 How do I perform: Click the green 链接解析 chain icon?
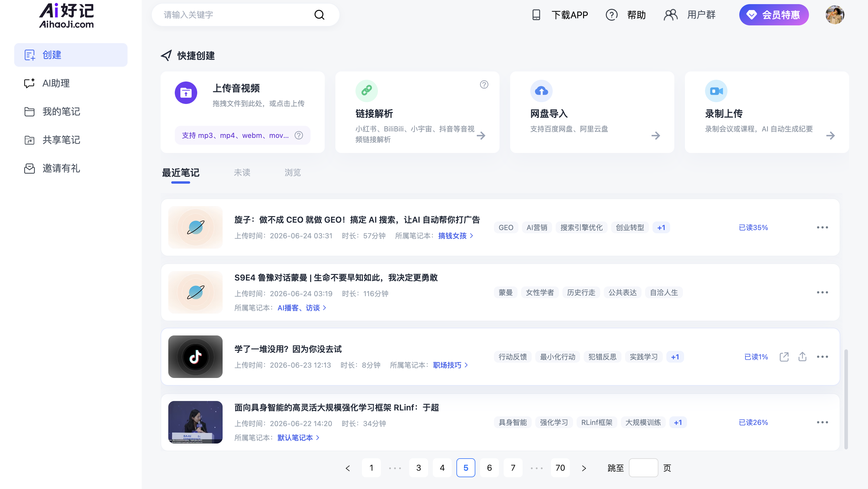[367, 91]
